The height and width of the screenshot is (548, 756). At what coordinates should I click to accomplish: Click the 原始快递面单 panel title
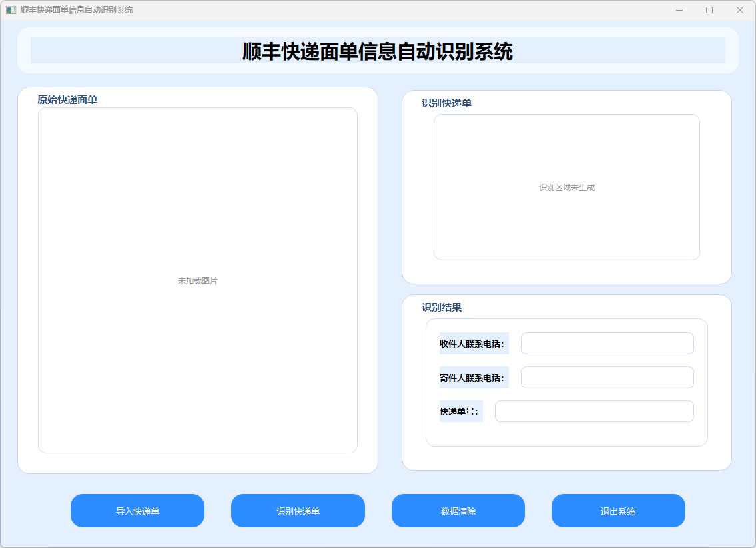point(67,100)
